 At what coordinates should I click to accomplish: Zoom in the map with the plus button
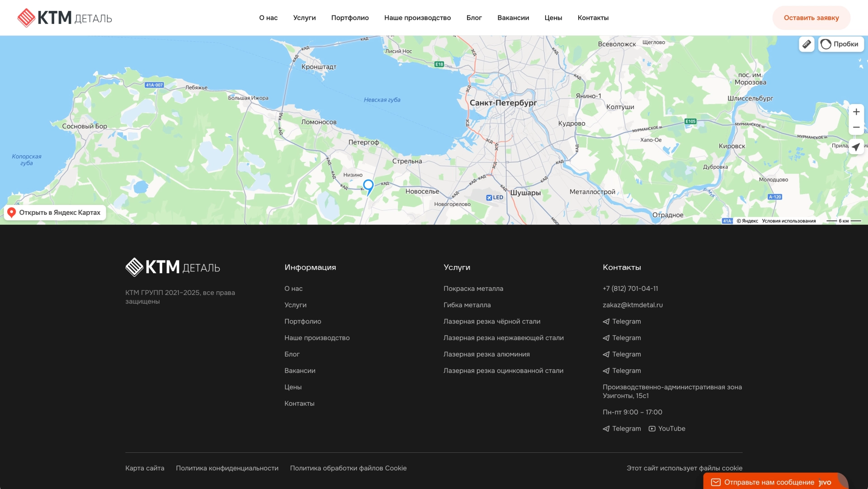[856, 112]
